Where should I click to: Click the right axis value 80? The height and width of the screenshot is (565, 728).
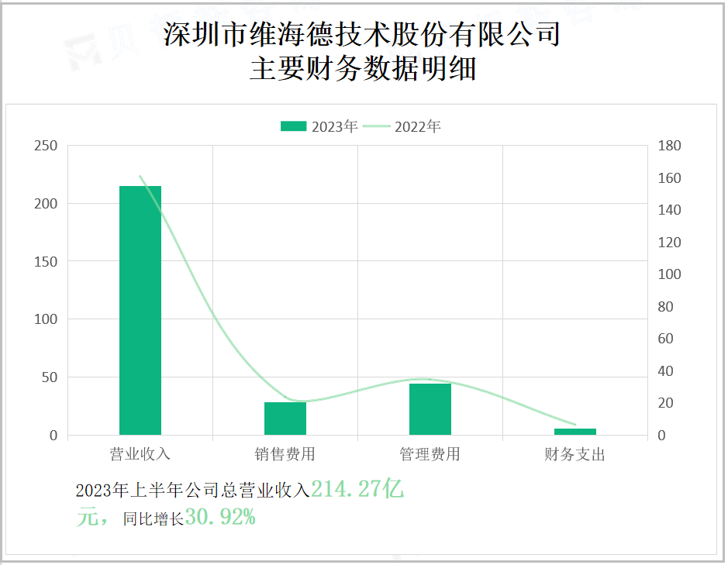click(665, 307)
